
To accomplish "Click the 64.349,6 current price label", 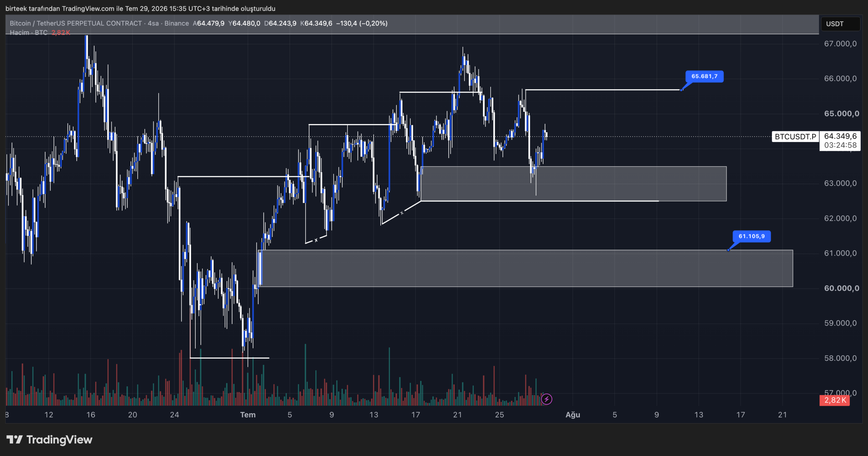I will tap(840, 136).
